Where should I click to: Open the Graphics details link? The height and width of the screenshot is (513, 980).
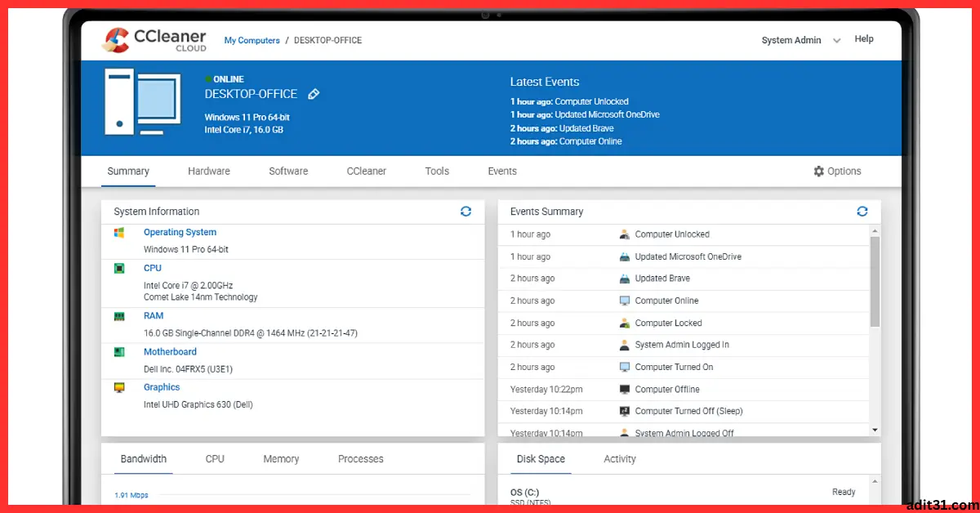click(x=162, y=388)
